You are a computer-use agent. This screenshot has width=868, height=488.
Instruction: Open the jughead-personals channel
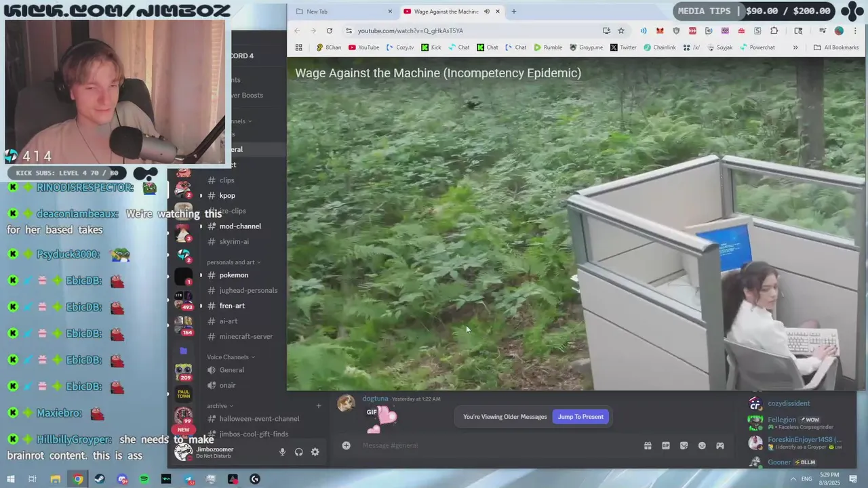coord(248,290)
